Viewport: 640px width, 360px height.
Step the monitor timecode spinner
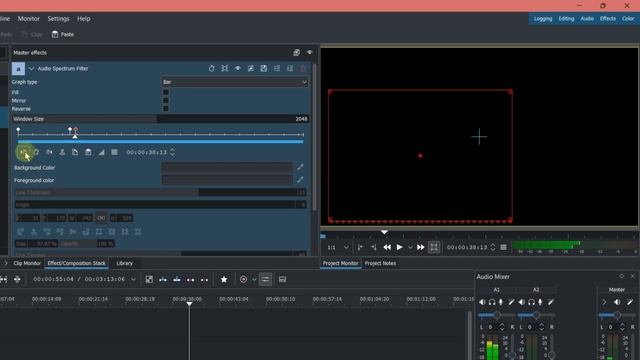click(493, 247)
